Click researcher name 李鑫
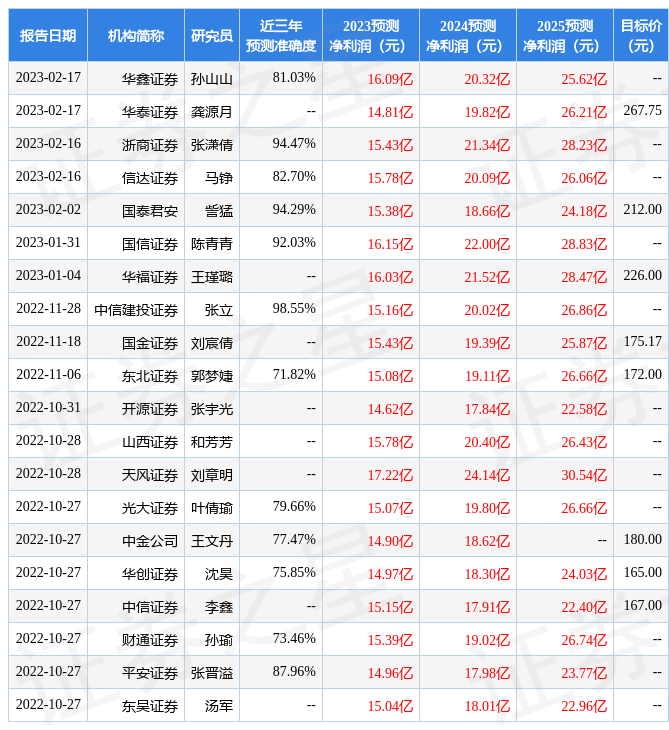The width and height of the screenshot is (669, 730). (219, 608)
